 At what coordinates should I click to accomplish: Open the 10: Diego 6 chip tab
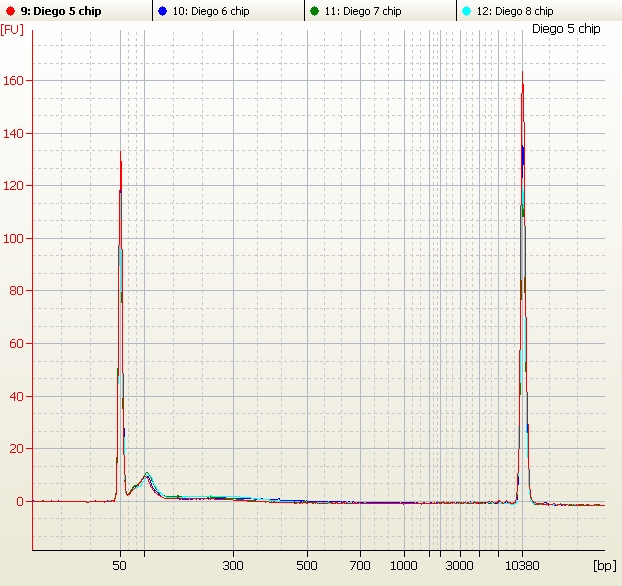(x=212, y=11)
